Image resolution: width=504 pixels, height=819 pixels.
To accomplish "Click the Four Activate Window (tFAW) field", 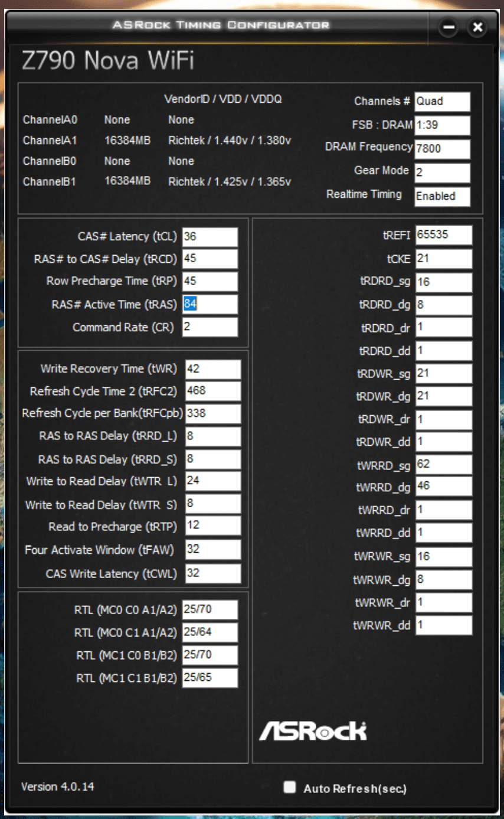I will [x=212, y=549].
